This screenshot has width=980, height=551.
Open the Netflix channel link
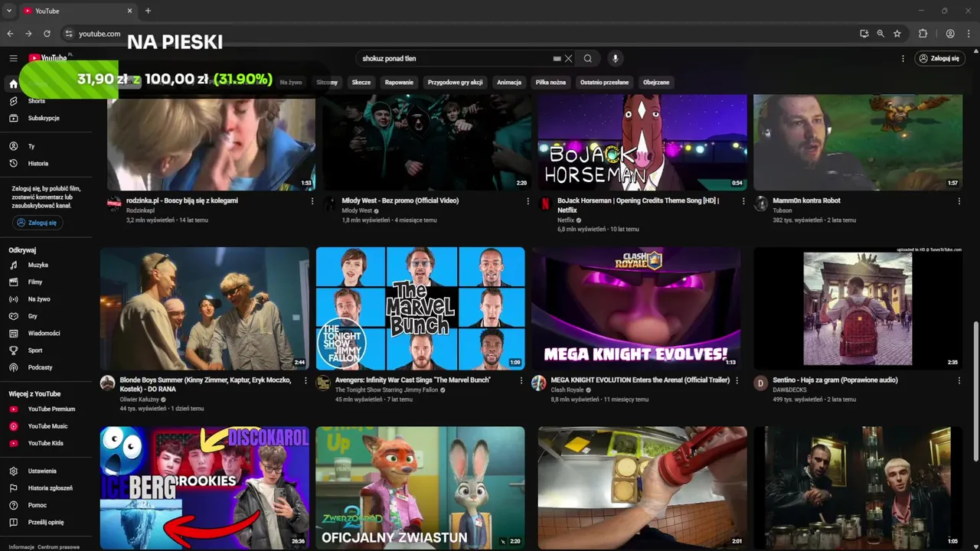click(x=566, y=220)
